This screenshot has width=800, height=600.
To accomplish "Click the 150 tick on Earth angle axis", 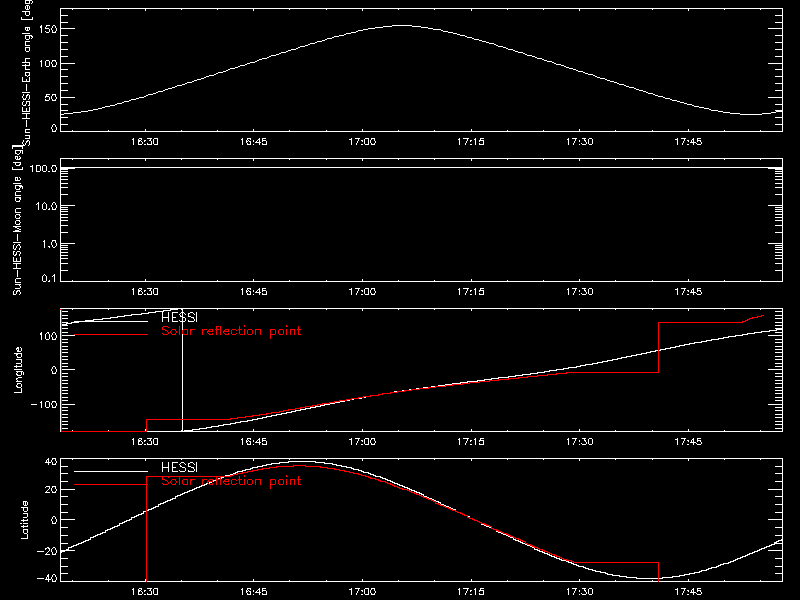I will tap(48, 29).
